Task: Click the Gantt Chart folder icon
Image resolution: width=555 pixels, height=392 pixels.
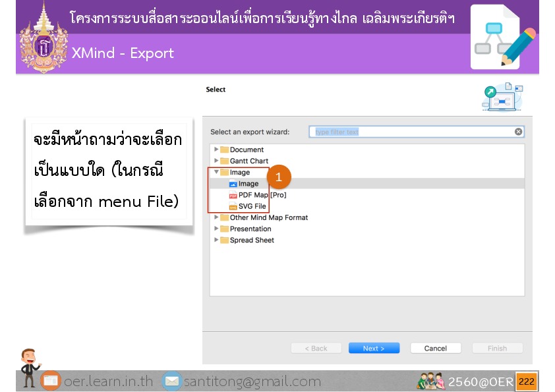Action: click(x=224, y=161)
